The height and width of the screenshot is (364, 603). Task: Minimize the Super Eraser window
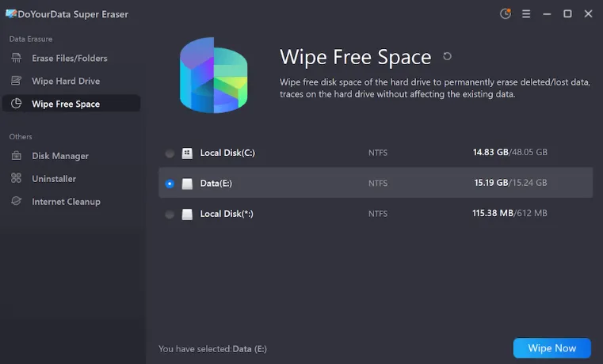coord(547,13)
